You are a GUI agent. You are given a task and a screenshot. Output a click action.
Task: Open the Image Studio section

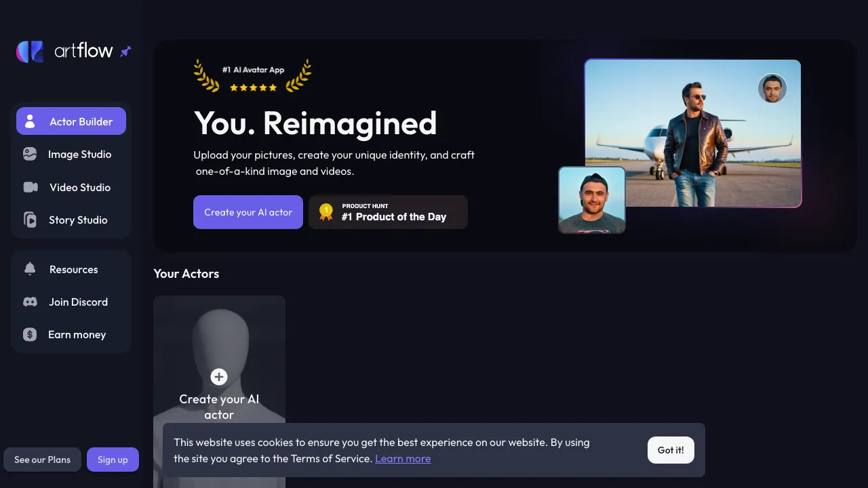click(79, 154)
